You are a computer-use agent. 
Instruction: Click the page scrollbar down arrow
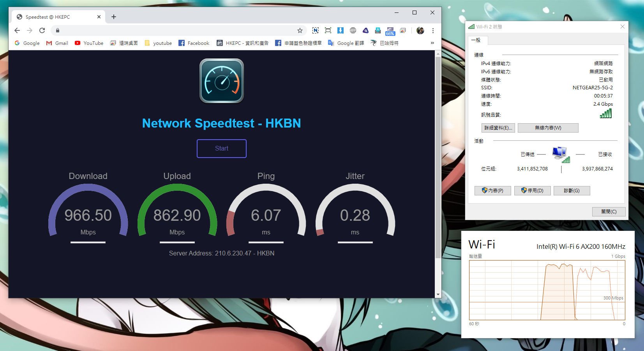point(438,294)
